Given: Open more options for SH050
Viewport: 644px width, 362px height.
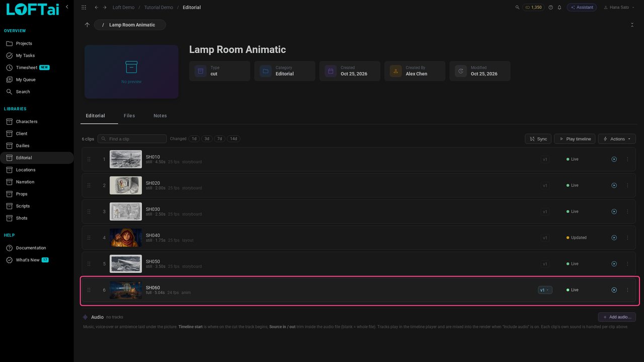Looking at the screenshot, I should click(x=627, y=264).
